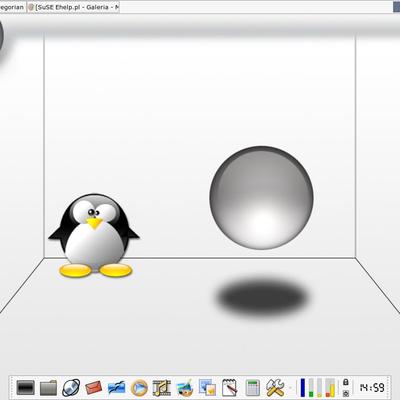Launch the calculator application icon

pos(252,388)
